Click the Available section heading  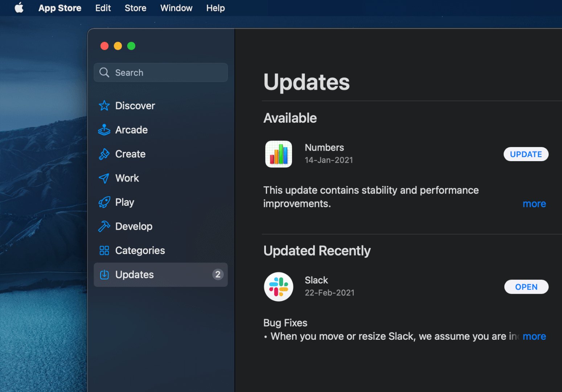(x=290, y=118)
